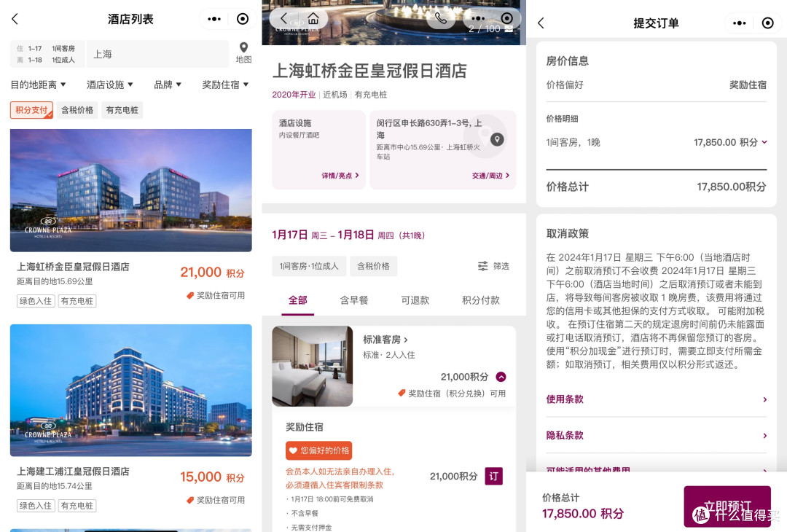Book the 21,000积分 rate with 订 button
Viewport: 787px width, 532px height.
pyautogui.click(x=494, y=477)
